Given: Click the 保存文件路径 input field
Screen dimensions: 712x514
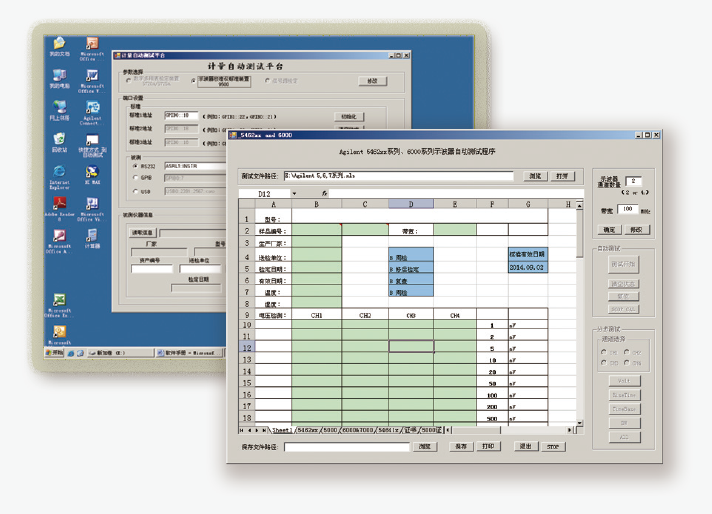Looking at the screenshot, I should tap(346, 447).
